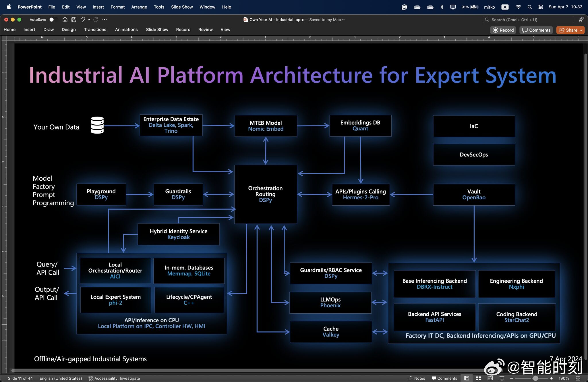This screenshot has width=588, height=382.
Task: Click the display mirroring icon in menu bar
Action: click(x=453, y=7)
